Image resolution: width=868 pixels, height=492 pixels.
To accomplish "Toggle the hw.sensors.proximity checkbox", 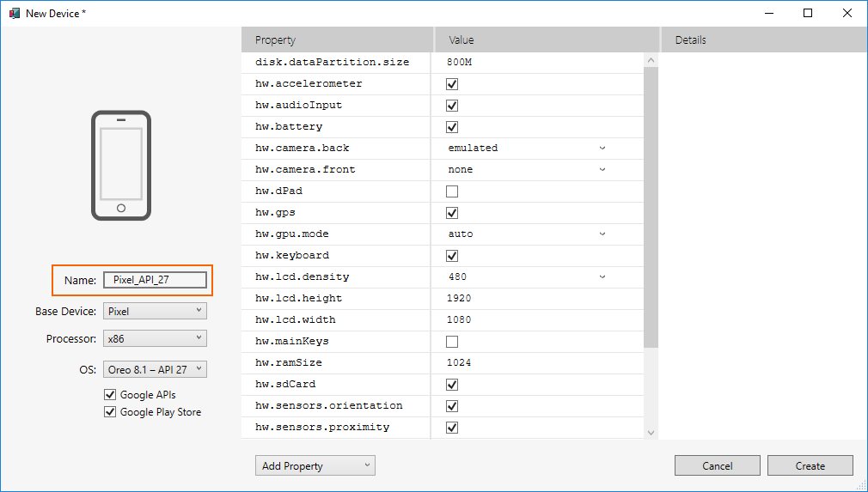I will click(x=452, y=428).
